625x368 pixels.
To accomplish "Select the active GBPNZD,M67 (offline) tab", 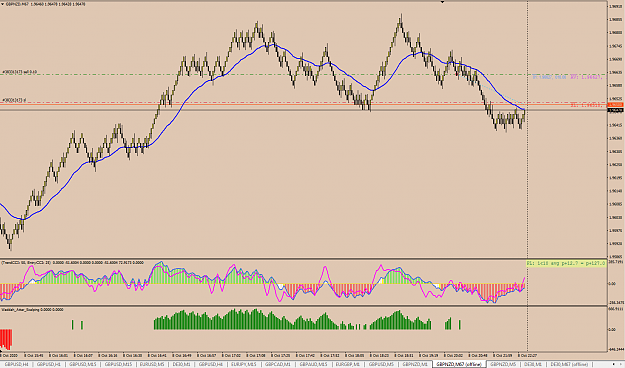I will tap(459, 364).
